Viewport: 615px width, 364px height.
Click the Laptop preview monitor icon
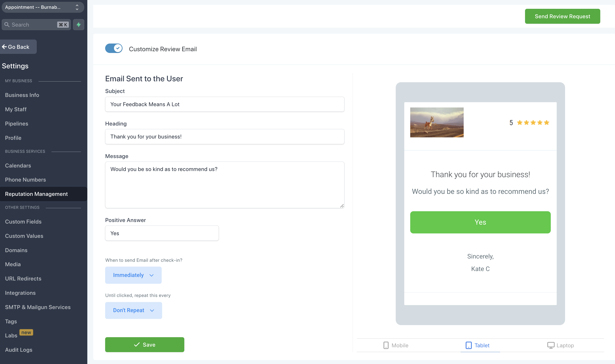[551, 345]
